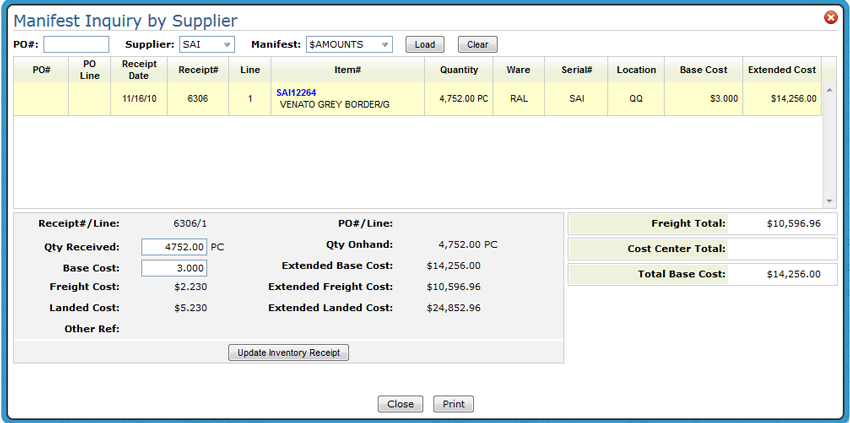Click the Quantity column header
Viewport: 850px width, 423px height.
tap(459, 70)
